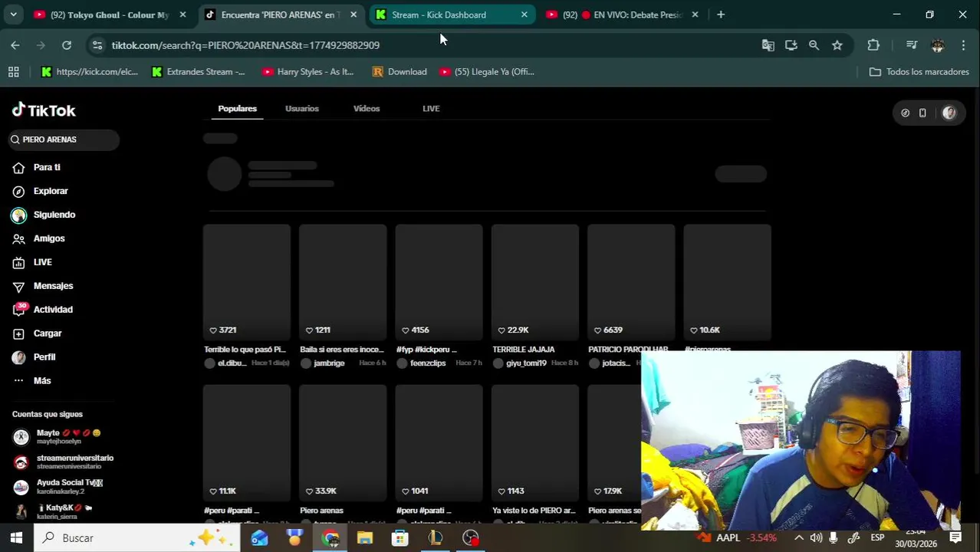The image size is (980, 552).
Task: Go back to the previous page
Action: click(15, 45)
